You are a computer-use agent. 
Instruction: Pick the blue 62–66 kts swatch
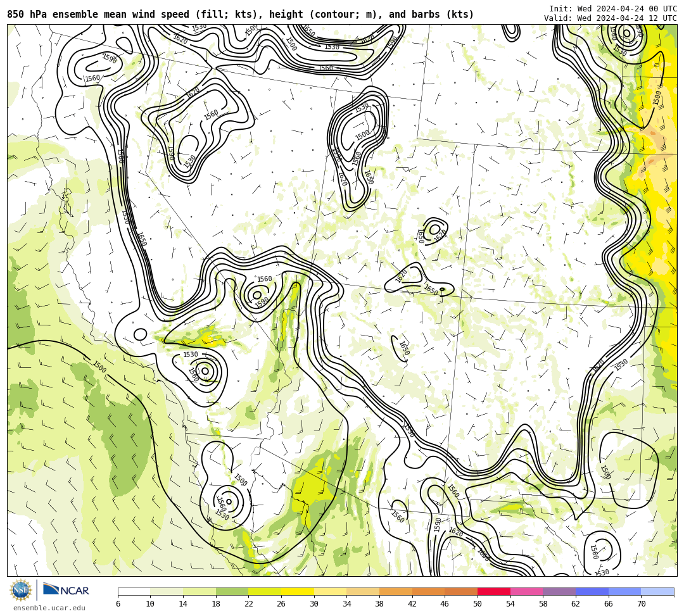pyautogui.click(x=592, y=591)
